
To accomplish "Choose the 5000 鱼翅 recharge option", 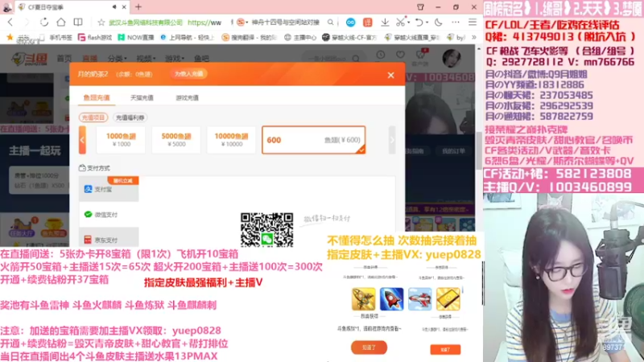I will pos(176,140).
